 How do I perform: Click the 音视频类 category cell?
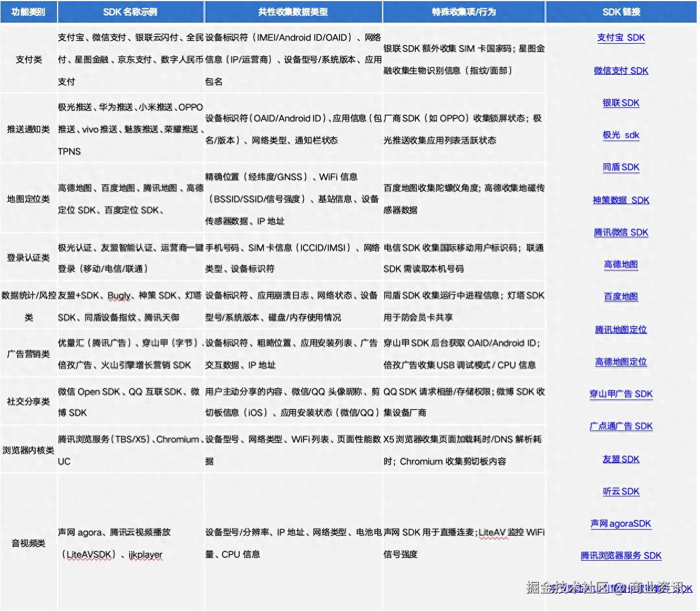(28, 543)
